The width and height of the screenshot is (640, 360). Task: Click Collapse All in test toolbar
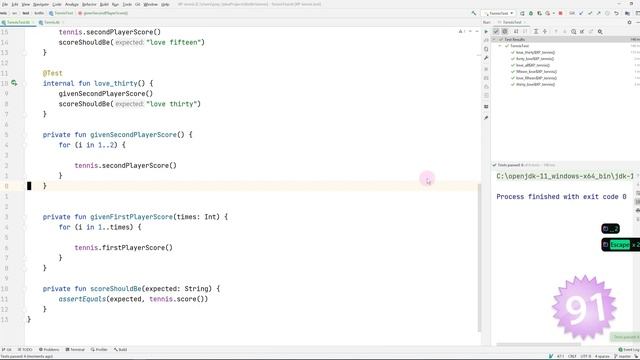[x=544, y=31]
